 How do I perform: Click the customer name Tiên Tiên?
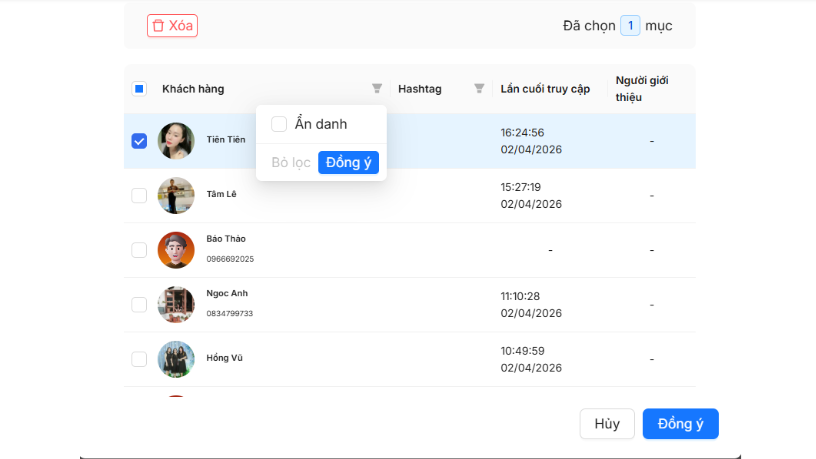(x=226, y=139)
